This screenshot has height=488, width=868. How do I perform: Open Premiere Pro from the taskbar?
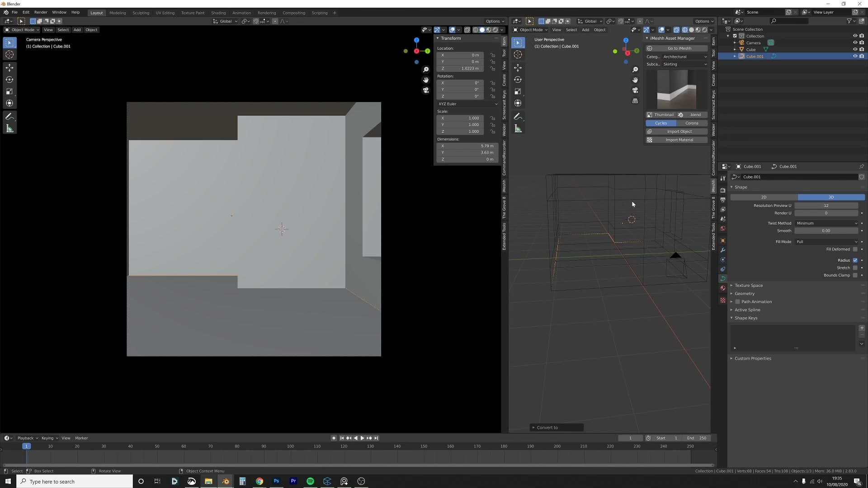pyautogui.click(x=293, y=481)
